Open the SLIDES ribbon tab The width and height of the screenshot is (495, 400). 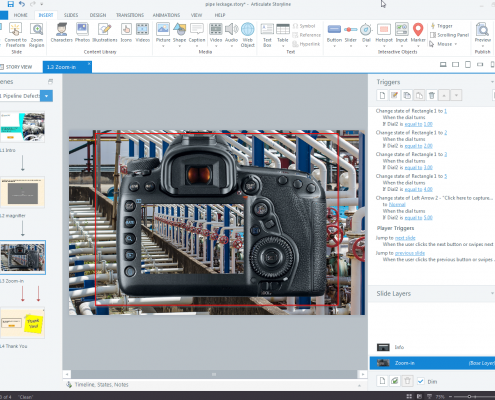[71, 15]
